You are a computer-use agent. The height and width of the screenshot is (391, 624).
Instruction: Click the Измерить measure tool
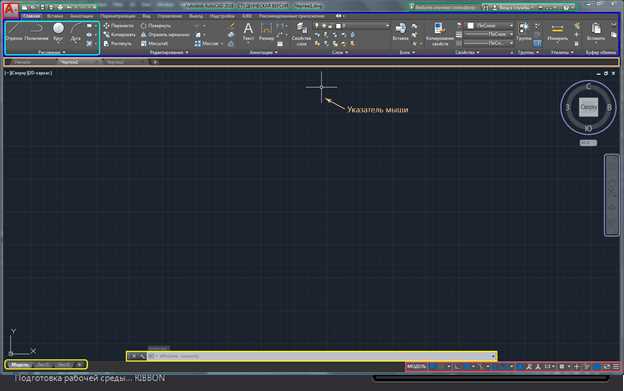coord(558,31)
